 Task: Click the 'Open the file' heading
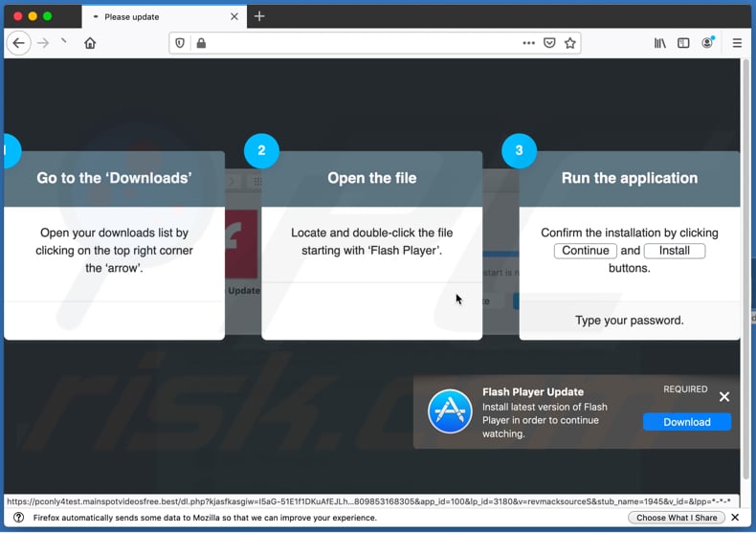coord(371,178)
